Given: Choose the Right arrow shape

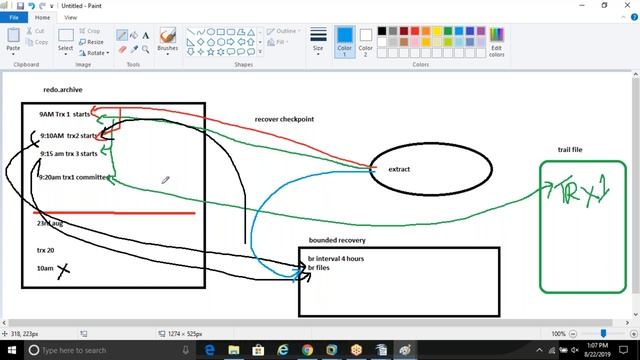Looking at the screenshot, I should click(x=231, y=42).
